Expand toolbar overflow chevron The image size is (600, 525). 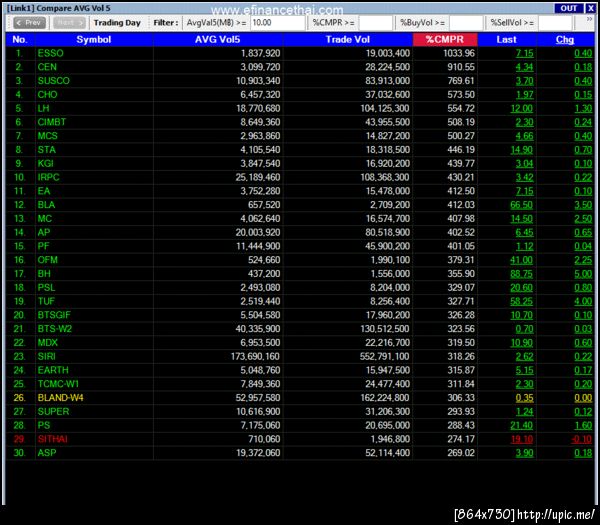pos(589,19)
